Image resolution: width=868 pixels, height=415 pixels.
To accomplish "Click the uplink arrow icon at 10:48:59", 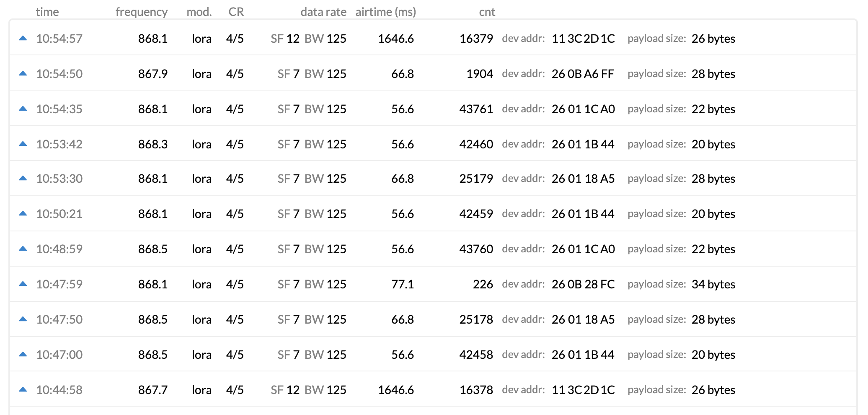I will coord(23,249).
